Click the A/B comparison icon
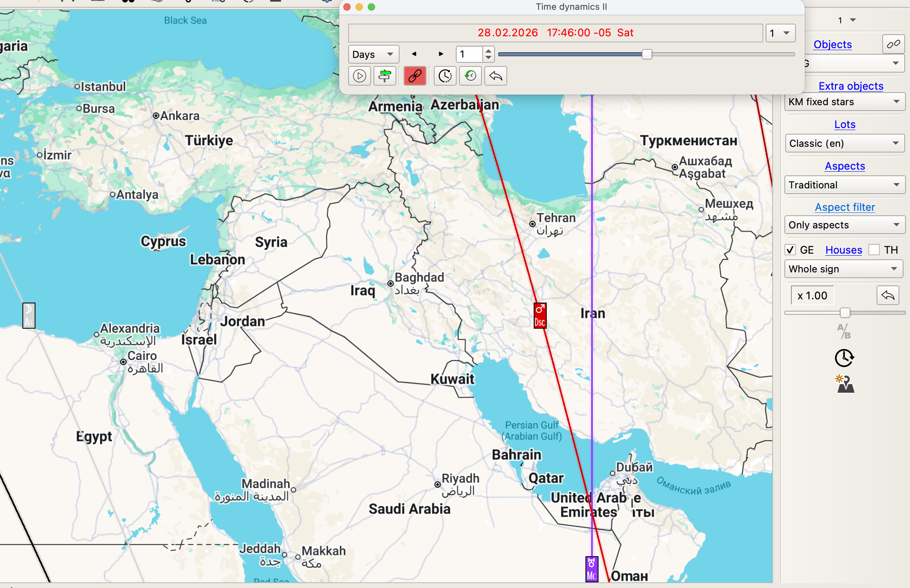 pos(844,331)
